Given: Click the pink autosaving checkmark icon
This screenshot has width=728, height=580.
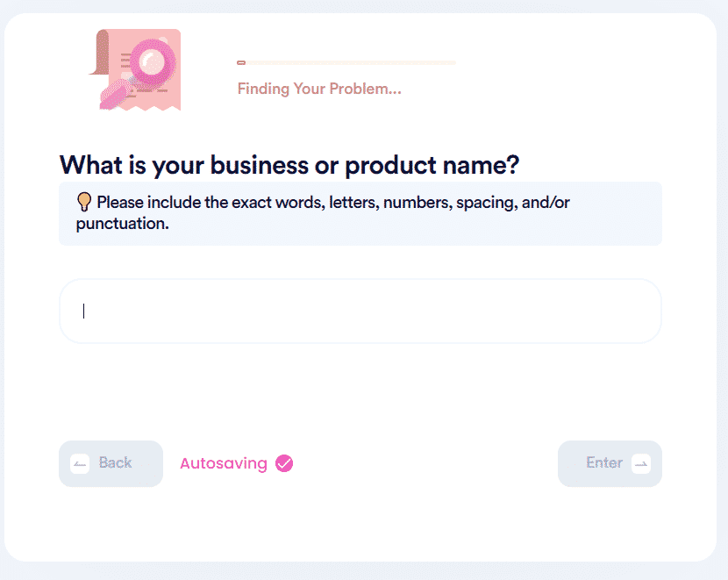Looking at the screenshot, I should (x=284, y=463).
